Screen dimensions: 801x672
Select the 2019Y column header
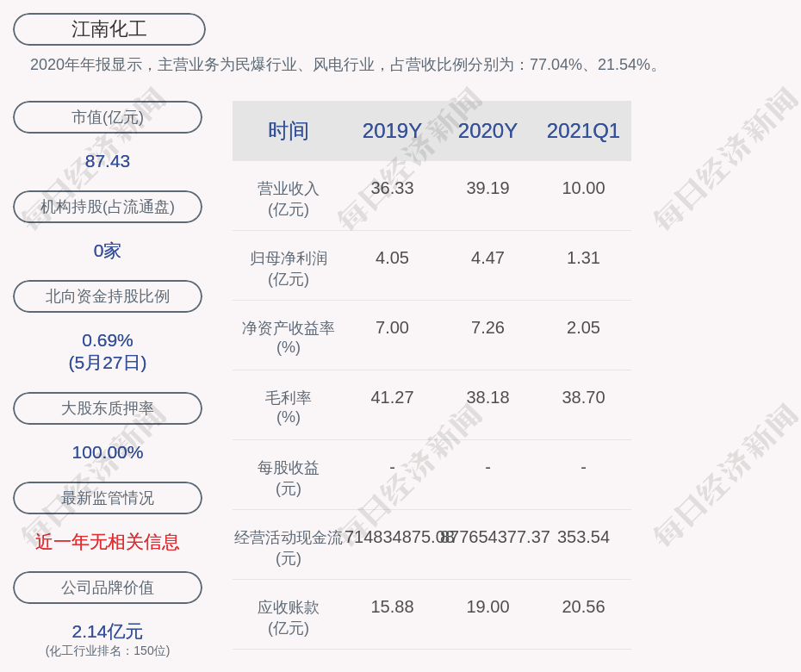click(x=392, y=131)
